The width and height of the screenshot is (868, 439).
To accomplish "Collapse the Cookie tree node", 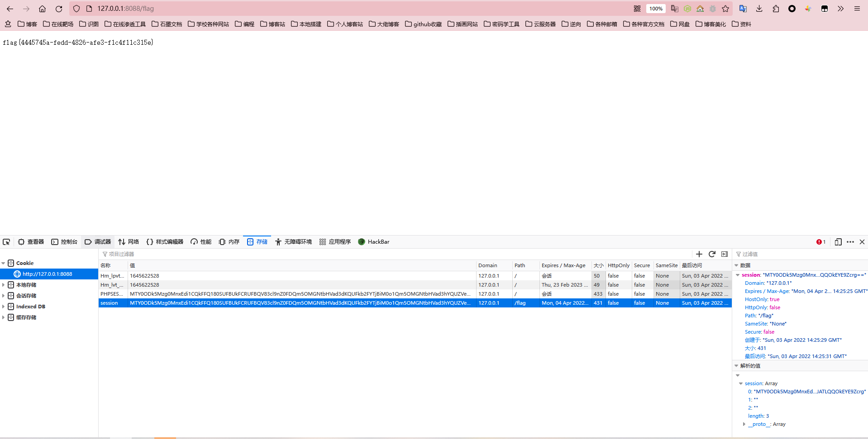I will click(4, 263).
